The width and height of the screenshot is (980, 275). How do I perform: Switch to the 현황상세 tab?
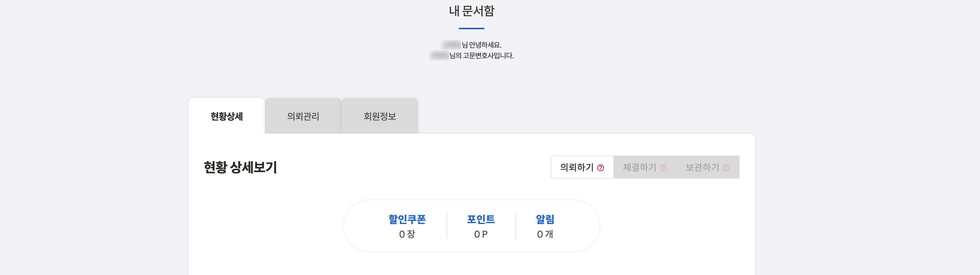(x=226, y=116)
